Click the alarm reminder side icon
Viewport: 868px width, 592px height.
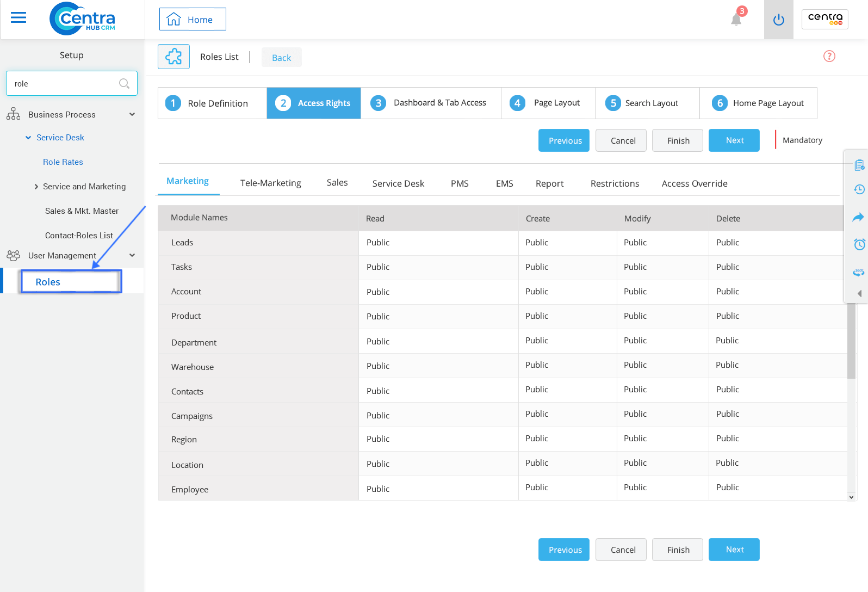(x=859, y=244)
